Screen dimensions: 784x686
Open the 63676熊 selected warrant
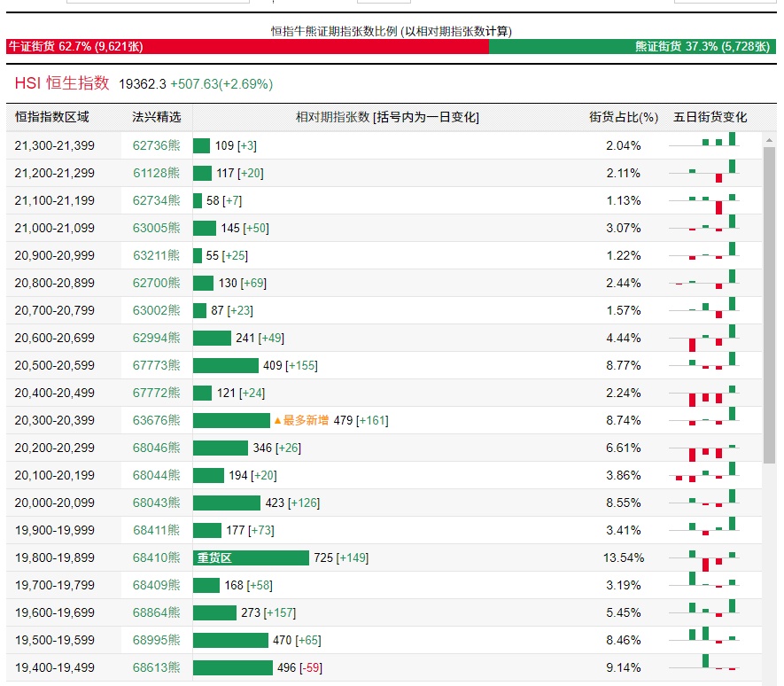(x=156, y=420)
